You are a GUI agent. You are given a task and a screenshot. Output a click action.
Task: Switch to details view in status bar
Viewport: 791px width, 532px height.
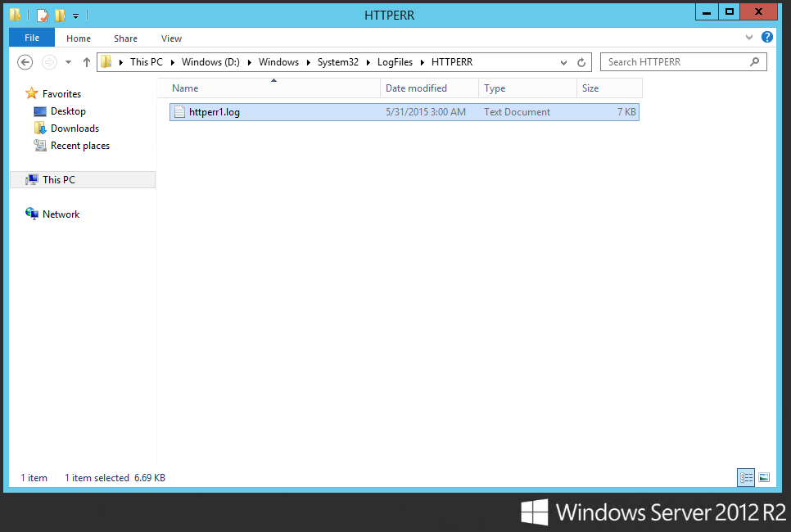pyautogui.click(x=746, y=477)
